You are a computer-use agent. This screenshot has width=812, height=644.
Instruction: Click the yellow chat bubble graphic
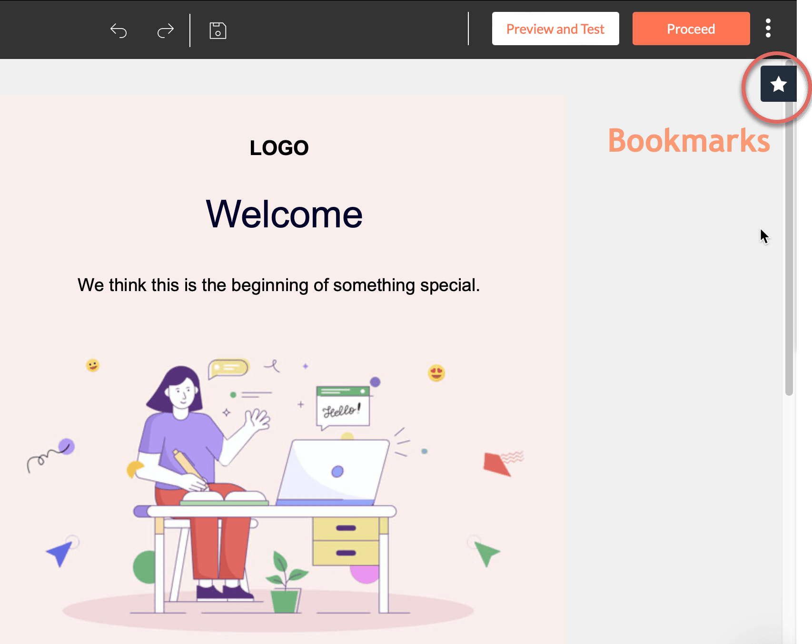pyautogui.click(x=228, y=368)
